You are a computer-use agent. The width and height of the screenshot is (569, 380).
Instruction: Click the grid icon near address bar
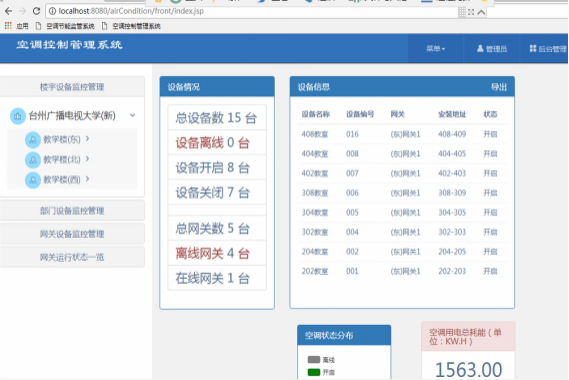pyautogui.click(x=462, y=12)
